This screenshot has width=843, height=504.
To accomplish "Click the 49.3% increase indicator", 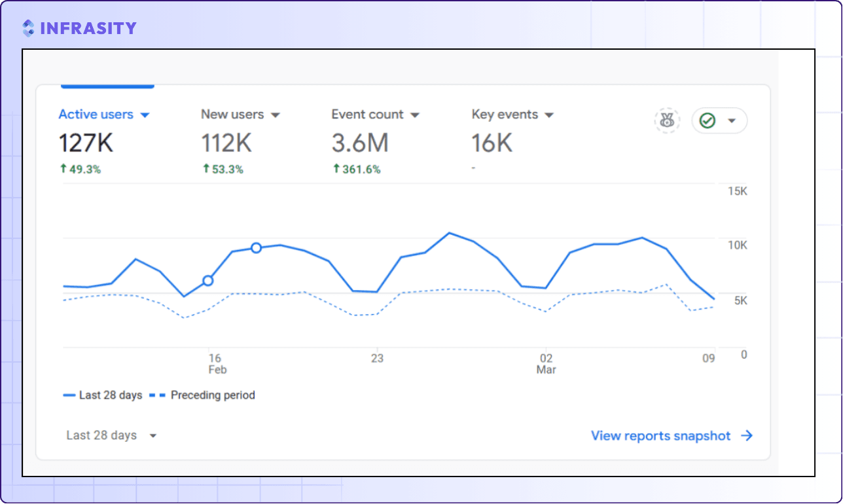I will point(80,169).
